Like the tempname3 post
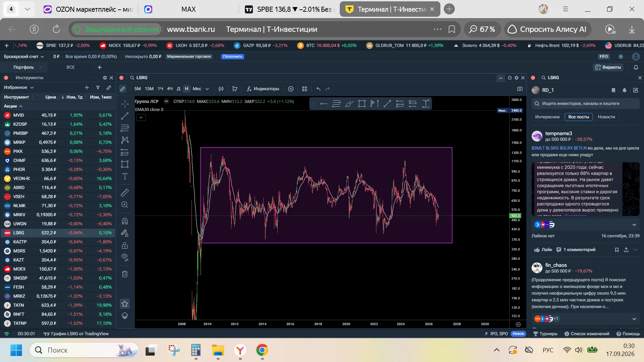 click(543, 250)
